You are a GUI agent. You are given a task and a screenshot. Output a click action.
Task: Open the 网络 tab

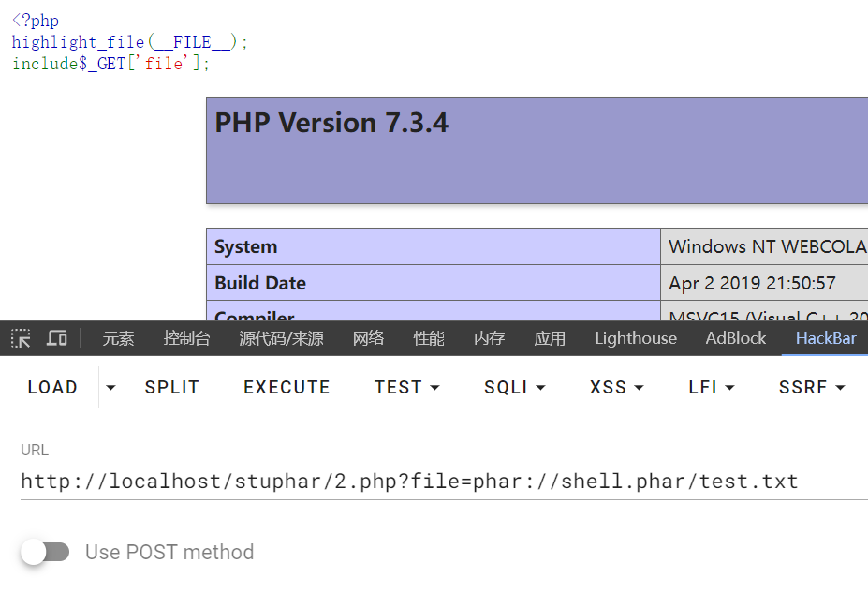pyautogui.click(x=368, y=338)
